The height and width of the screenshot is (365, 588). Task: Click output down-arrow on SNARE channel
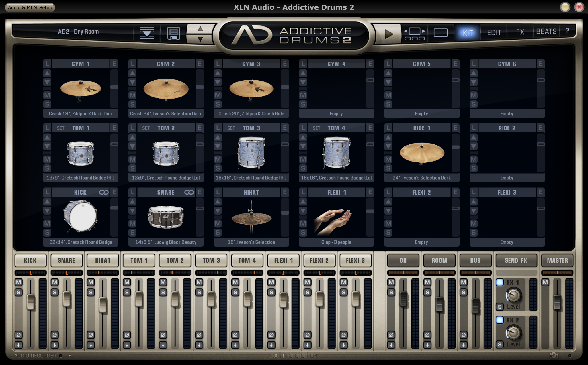pos(55,345)
